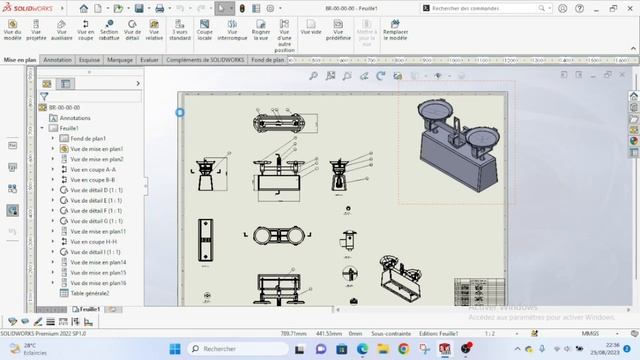
Task: Open the save button dropdown arrow
Action: click(x=149, y=8)
